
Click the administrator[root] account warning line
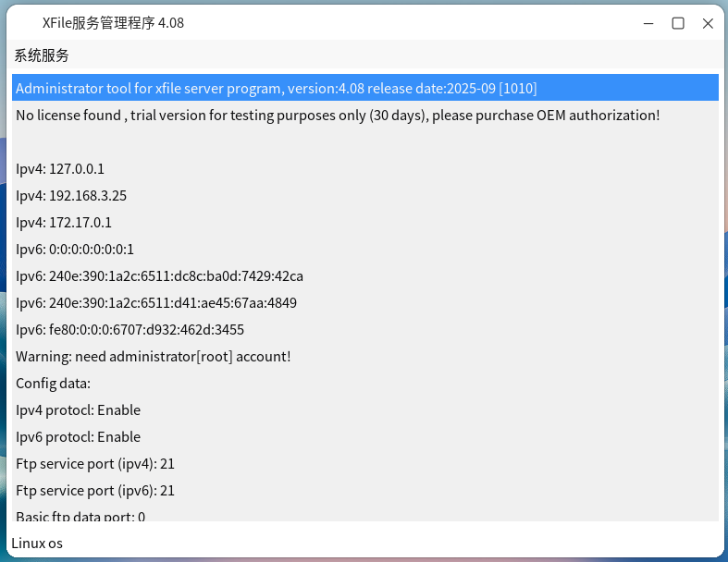[154, 357]
